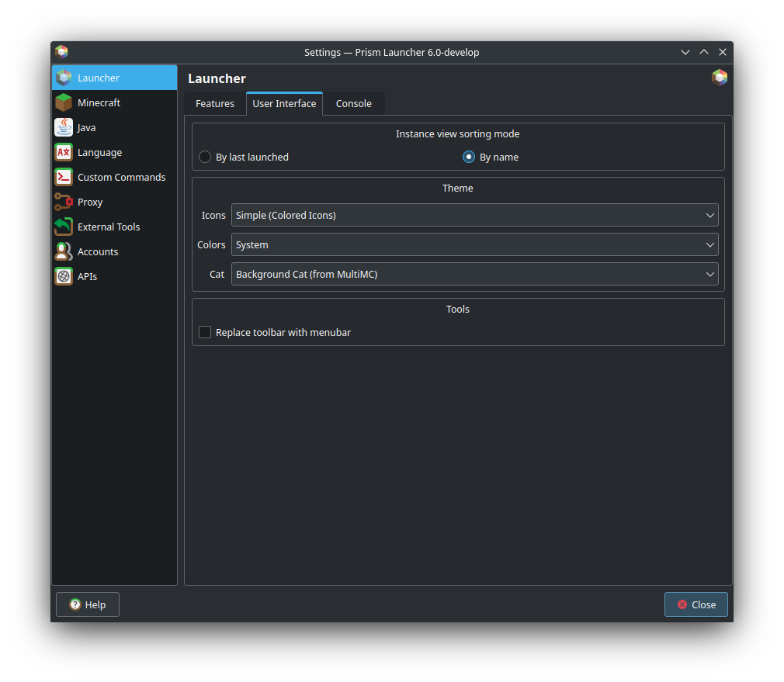Click the window title text
The height and width of the screenshot is (682, 784).
click(391, 52)
